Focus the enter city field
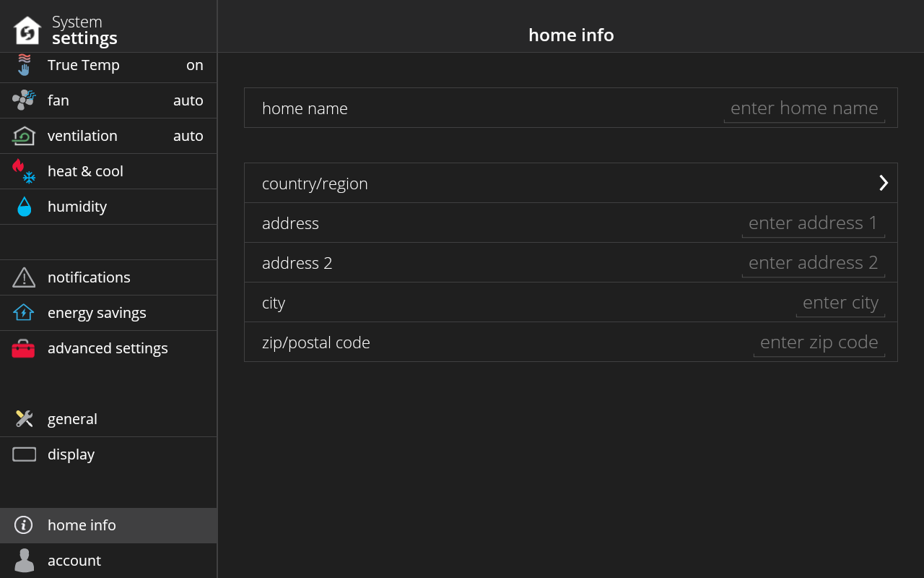 click(x=840, y=303)
